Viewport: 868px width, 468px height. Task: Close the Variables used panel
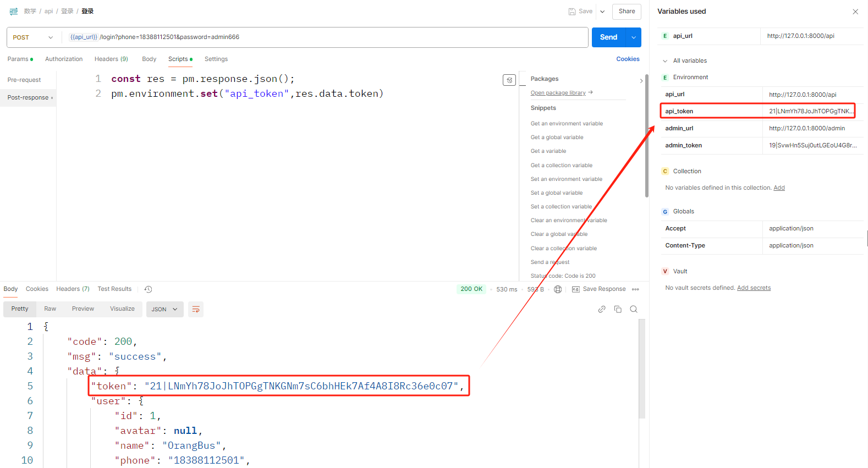(x=855, y=12)
